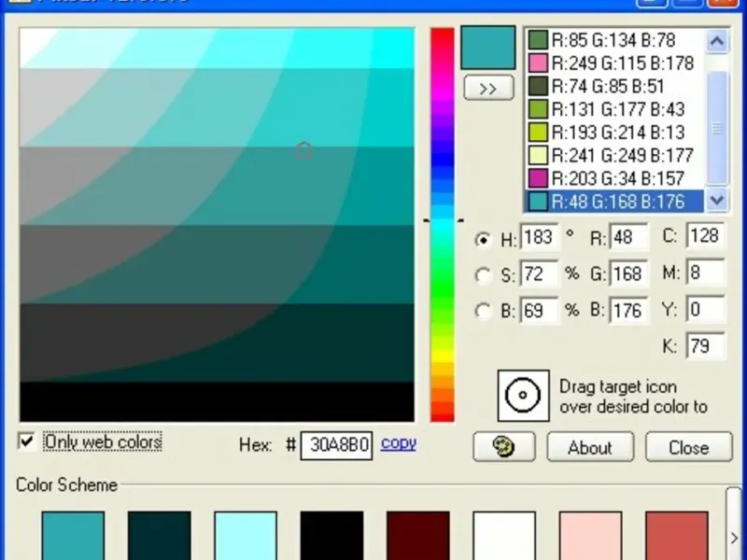Click the color list down arrow
Viewport: 747px width, 560px height.
pyautogui.click(x=717, y=199)
